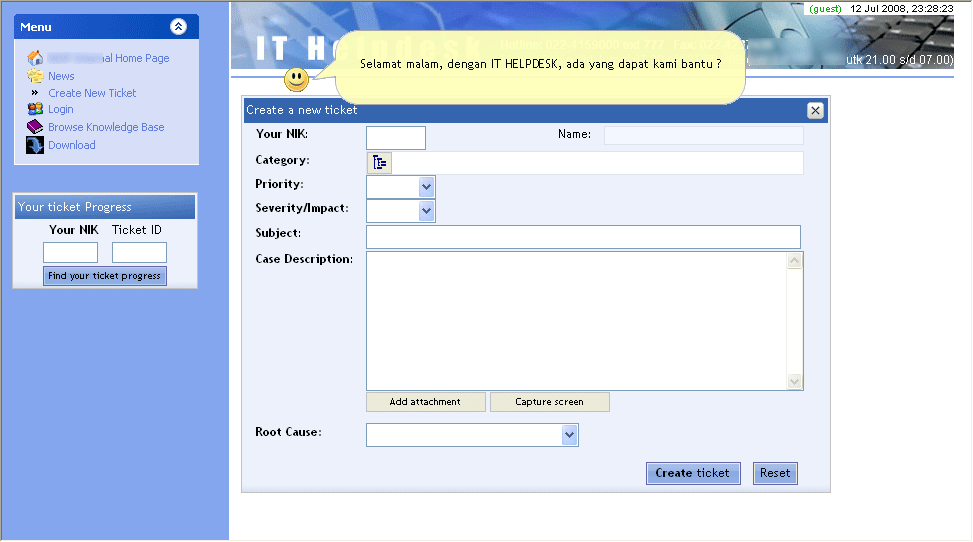Click the Reset button
The width and height of the screenshot is (973, 542).
tap(775, 473)
